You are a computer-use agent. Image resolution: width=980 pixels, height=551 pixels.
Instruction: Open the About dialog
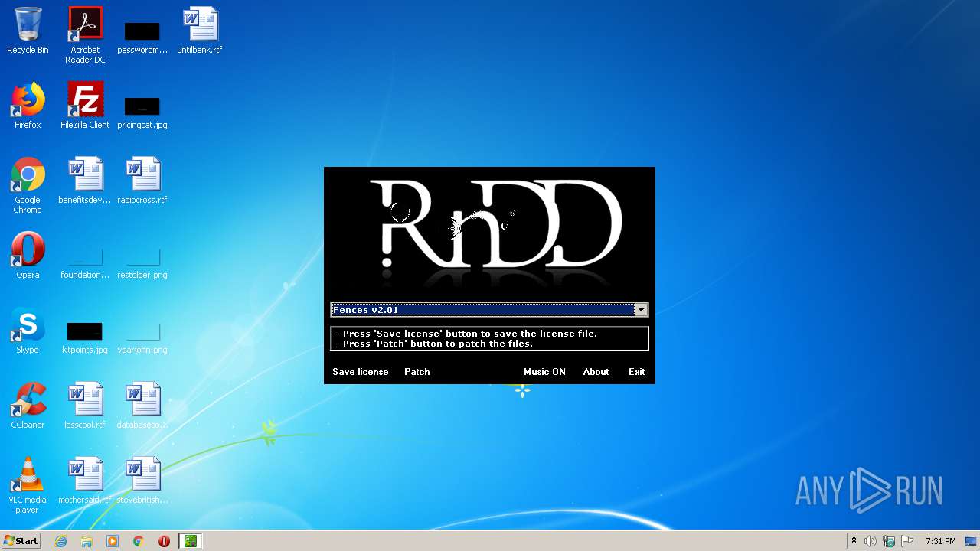[596, 372]
